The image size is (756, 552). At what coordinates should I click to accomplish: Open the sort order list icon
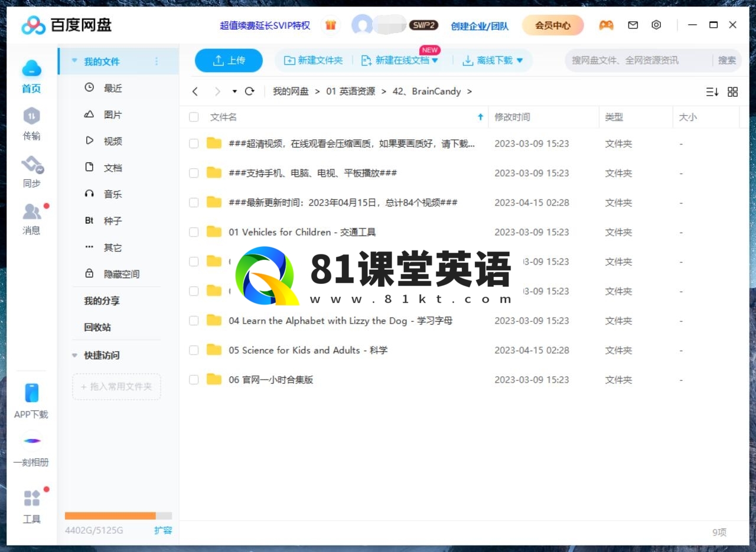[712, 92]
